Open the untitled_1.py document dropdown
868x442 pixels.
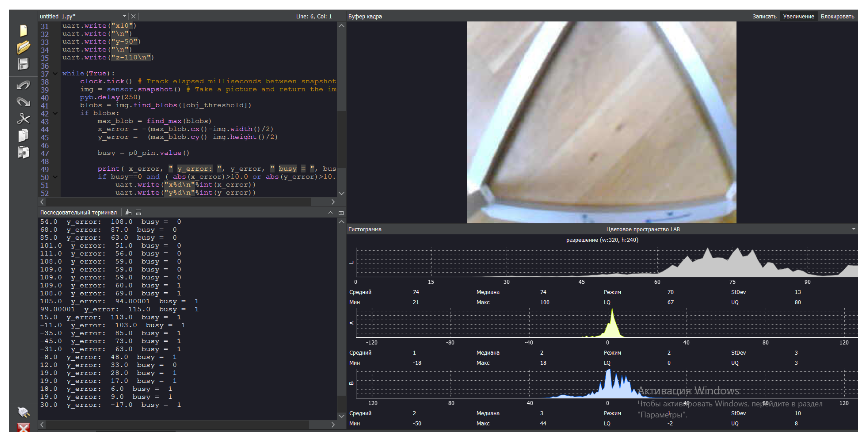click(x=124, y=16)
